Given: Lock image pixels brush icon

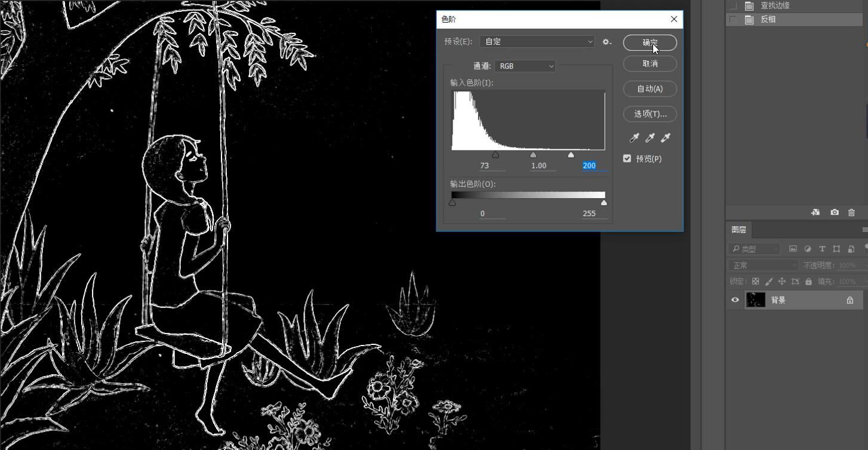Looking at the screenshot, I should coord(768,281).
